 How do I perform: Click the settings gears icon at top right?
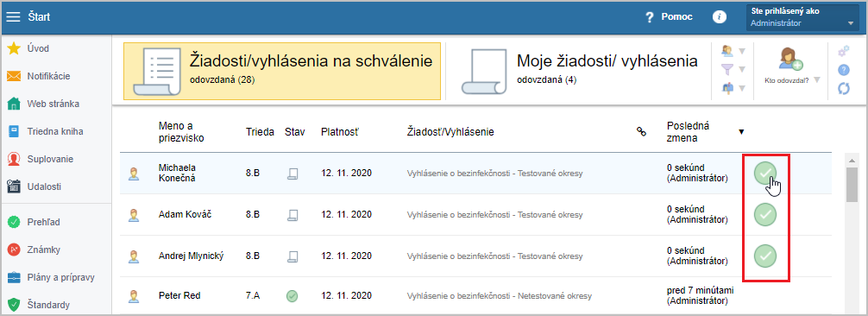[x=844, y=52]
